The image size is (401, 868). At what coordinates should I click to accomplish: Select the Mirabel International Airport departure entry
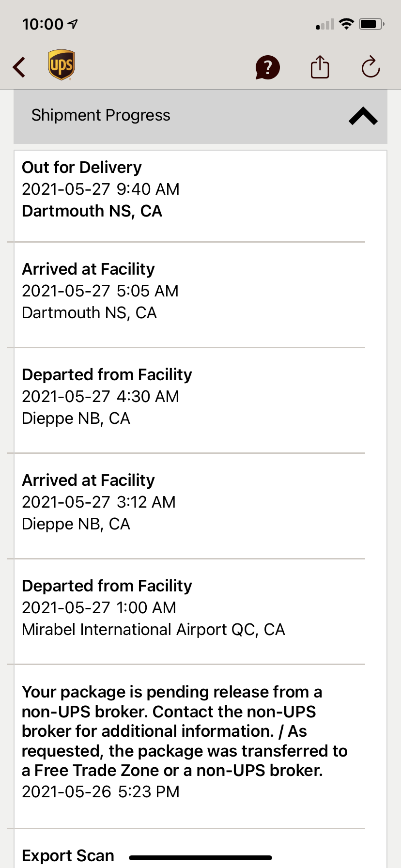pyautogui.click(x=153, y=608)
